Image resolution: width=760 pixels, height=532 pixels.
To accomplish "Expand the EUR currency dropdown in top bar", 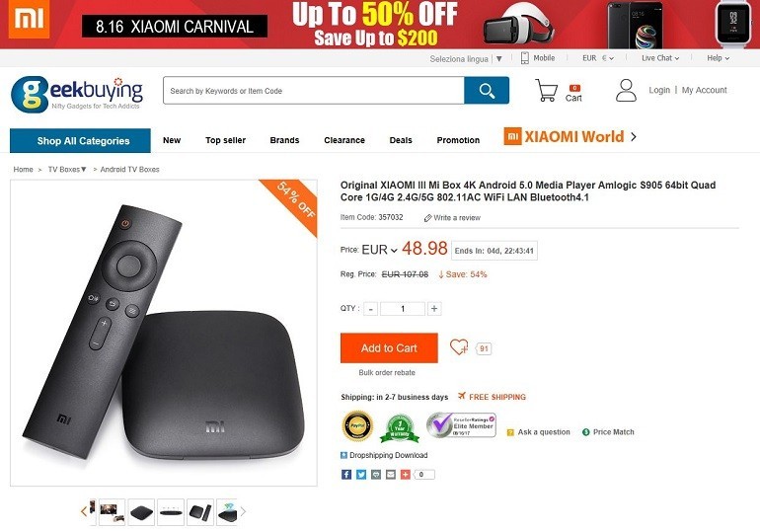I will (598, 58).
